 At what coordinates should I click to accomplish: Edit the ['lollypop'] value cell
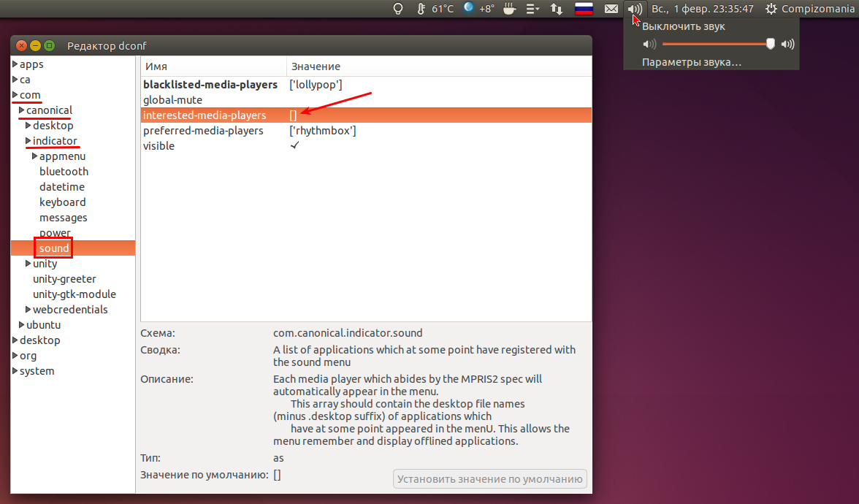pyautogui.click(x=316, y=85)
